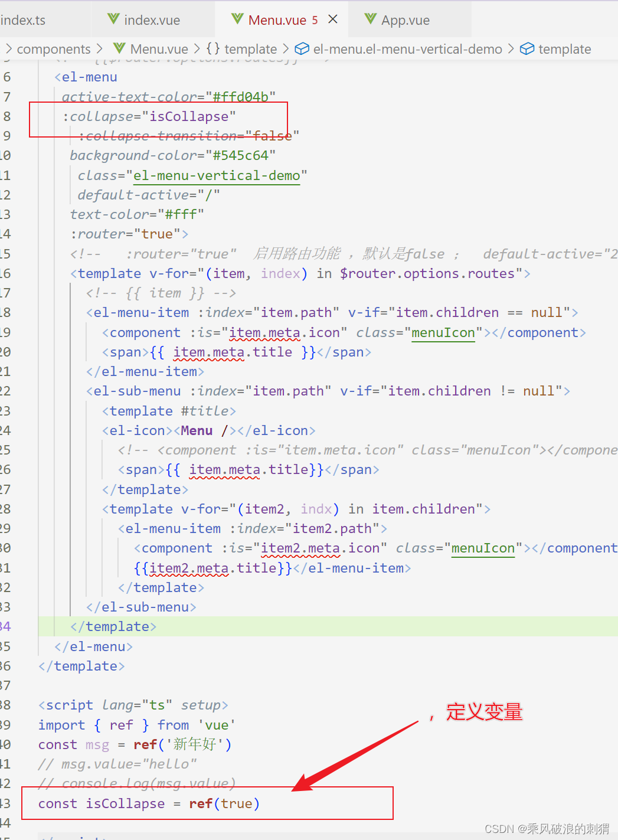Screen dimensions: 618x840
Task: Click the </el-menu-item> closing tag line 21
Action: [145, 371]
